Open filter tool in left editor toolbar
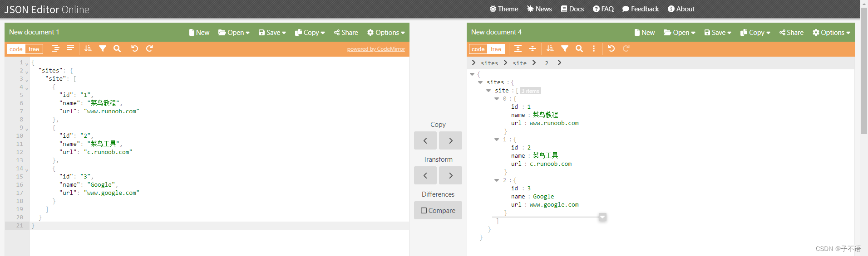The width and height of the screenshot is (868, 256). click(103, 48)
